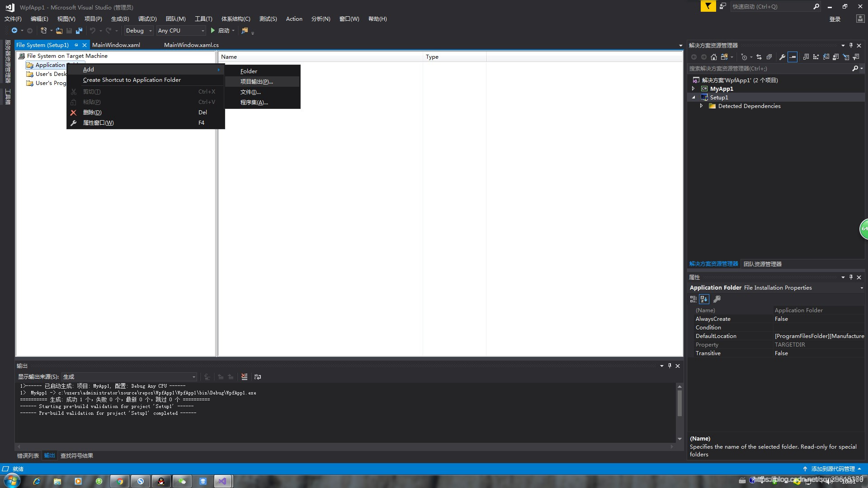
Task: Toggle the Preview Selected Items button
Action: click(x=793, y=57)
